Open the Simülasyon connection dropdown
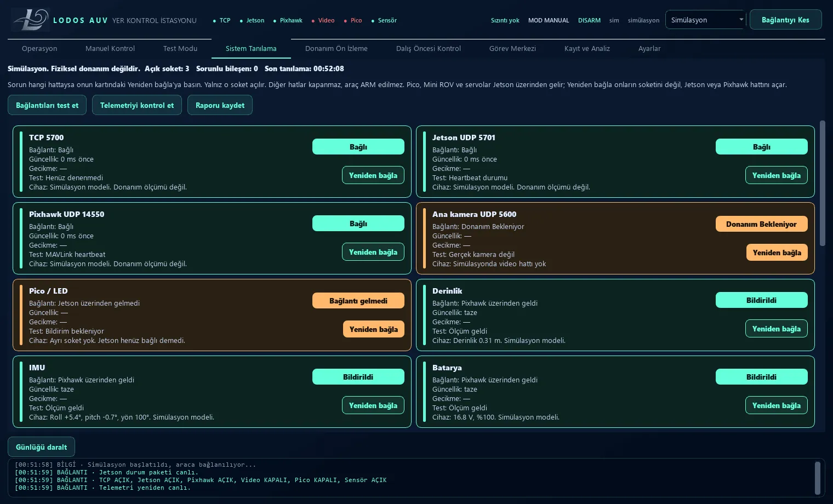 [706, 20]
